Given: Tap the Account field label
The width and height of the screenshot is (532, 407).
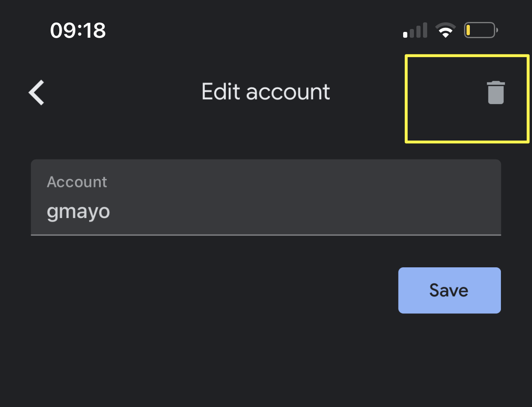Looking at the screenshot, I should (x=77, y=182).
